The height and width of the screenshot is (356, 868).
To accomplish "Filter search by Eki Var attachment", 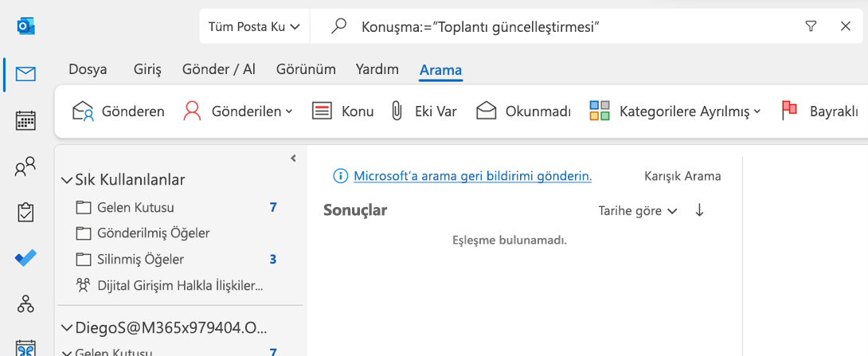I will (424, 111).
